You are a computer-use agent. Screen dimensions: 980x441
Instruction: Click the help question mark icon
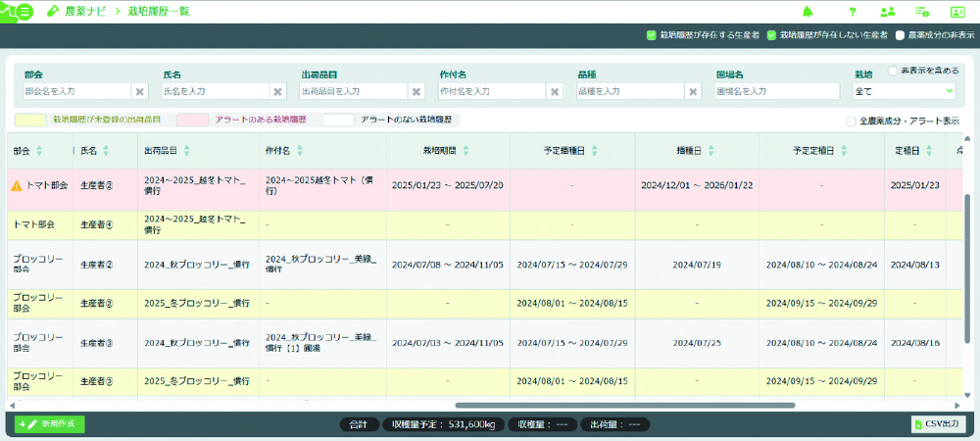(x=853, y=11)
